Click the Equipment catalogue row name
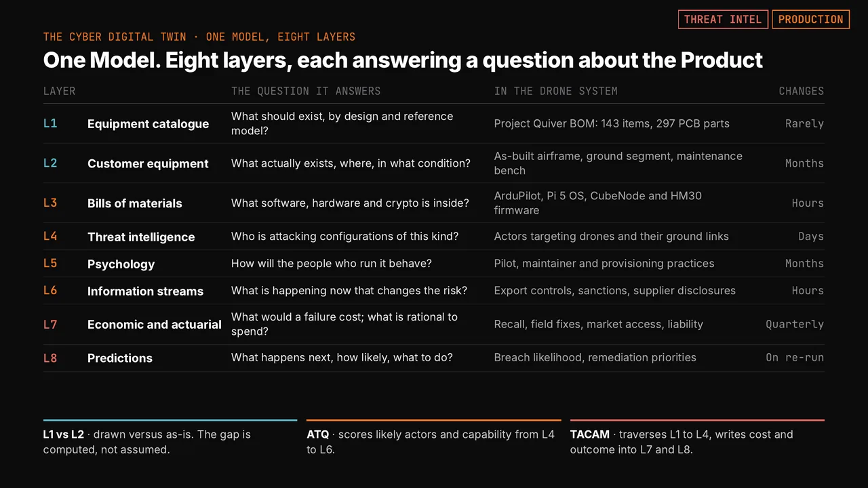868x488 pixels. pyautogui.click(x=148, y=124)
